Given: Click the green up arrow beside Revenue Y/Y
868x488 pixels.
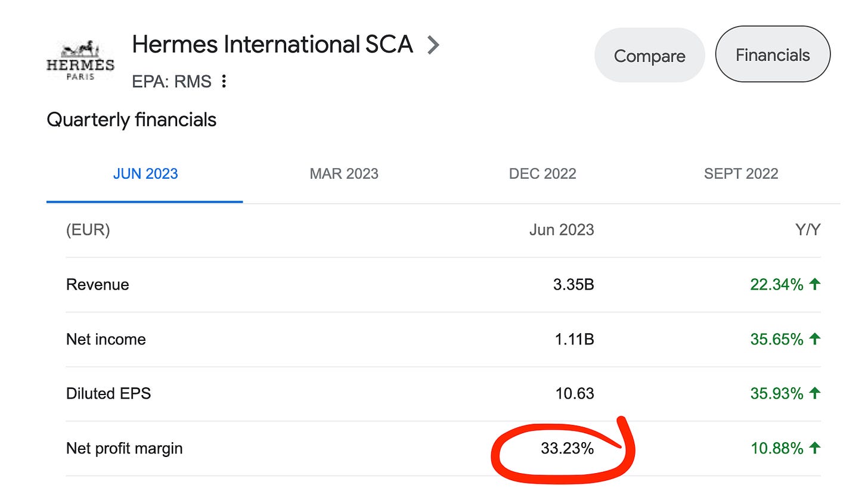Looking at the screenshot, I should pyautogui.click(x=815, y=284).
